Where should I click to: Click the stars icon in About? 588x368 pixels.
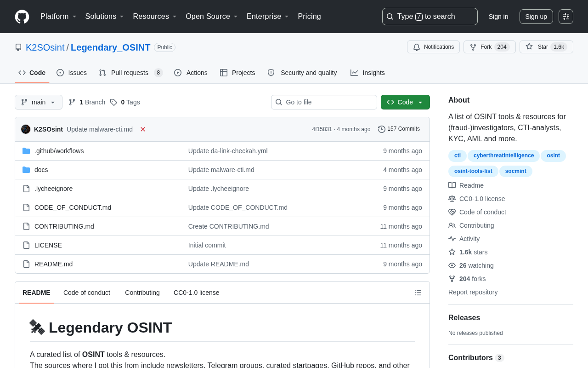point(452,252)
